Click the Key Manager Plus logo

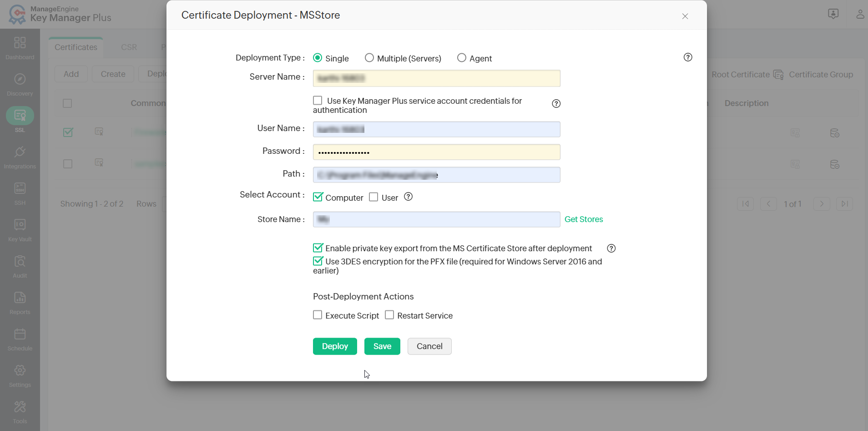60,14
